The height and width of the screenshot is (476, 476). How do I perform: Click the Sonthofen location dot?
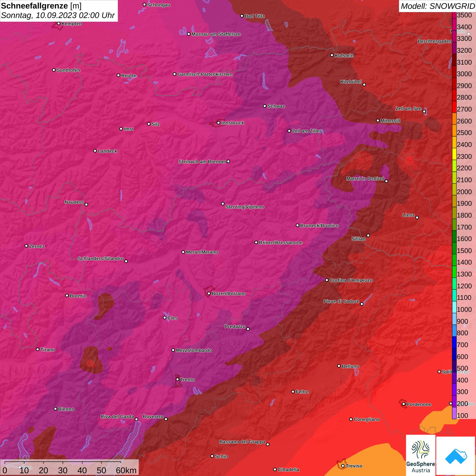[54, 70]
